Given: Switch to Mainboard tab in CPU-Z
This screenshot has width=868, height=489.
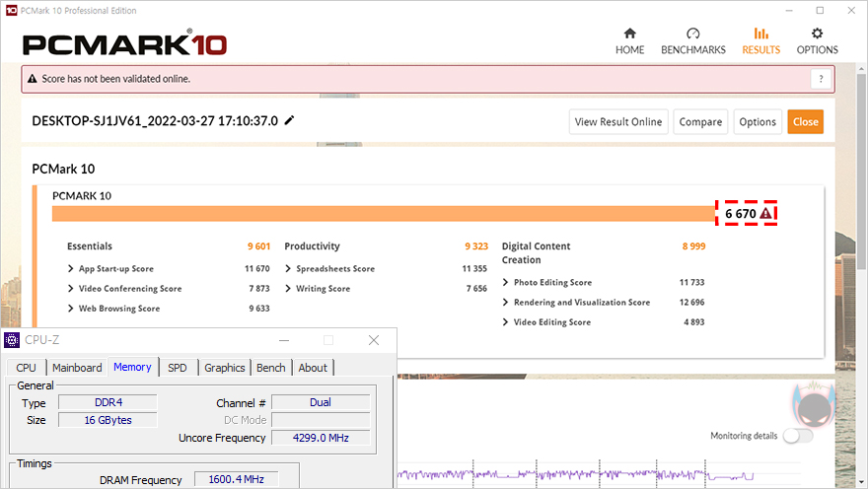Looking at the screenshot, I should click(77, 368).
